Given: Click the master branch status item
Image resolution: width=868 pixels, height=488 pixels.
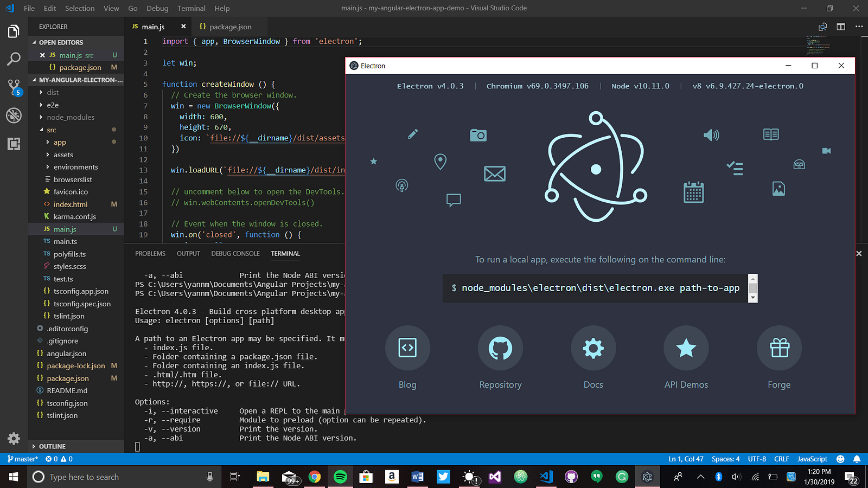Looking at the screenshot, I should coord(23,459).
